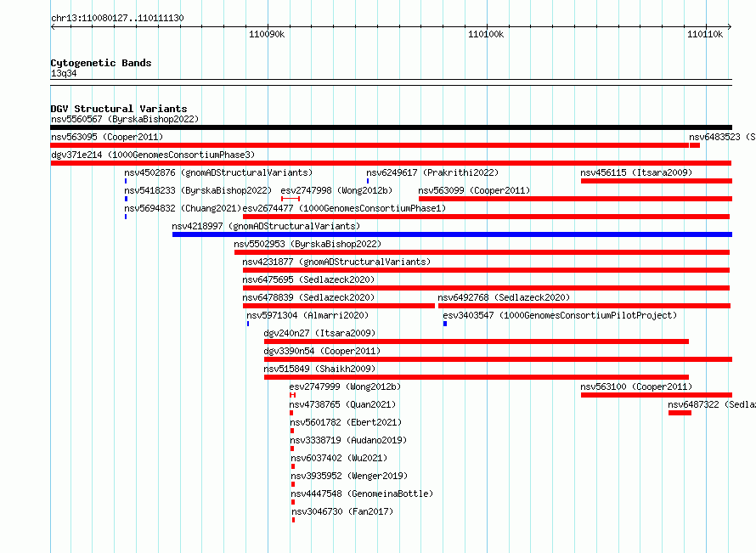Select the red dgv240n27 variant bar
756x553 pixels.
point(477,341)
